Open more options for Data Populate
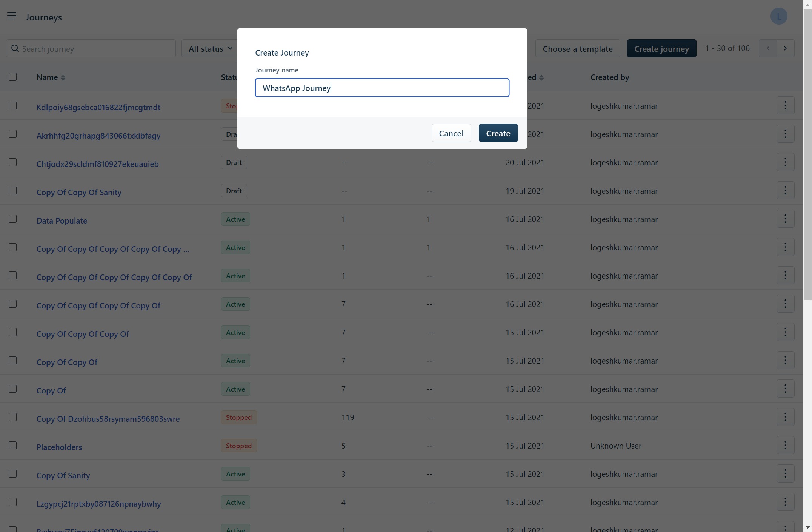Screen dimensions: 812x532 (x=786, y=219)
